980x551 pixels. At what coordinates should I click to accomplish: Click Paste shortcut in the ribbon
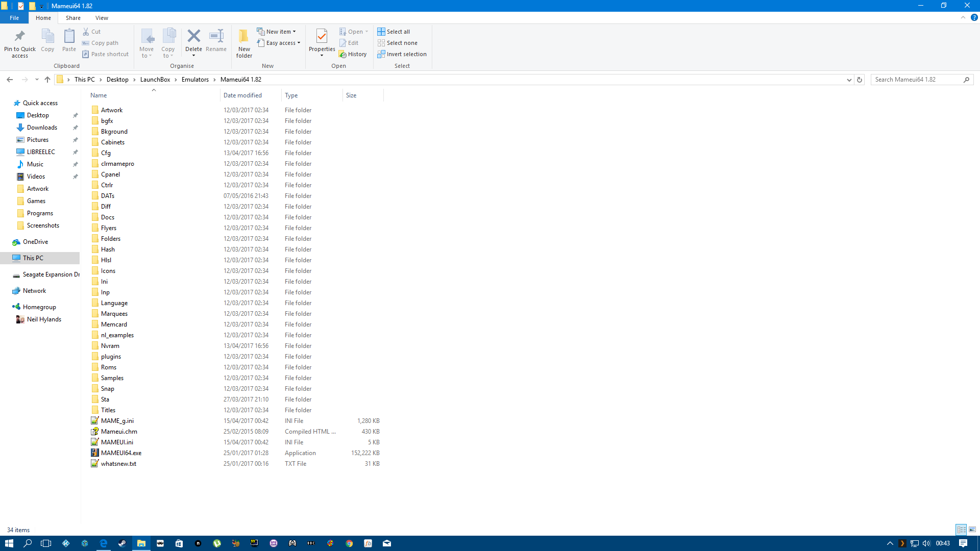pos(105,54)
